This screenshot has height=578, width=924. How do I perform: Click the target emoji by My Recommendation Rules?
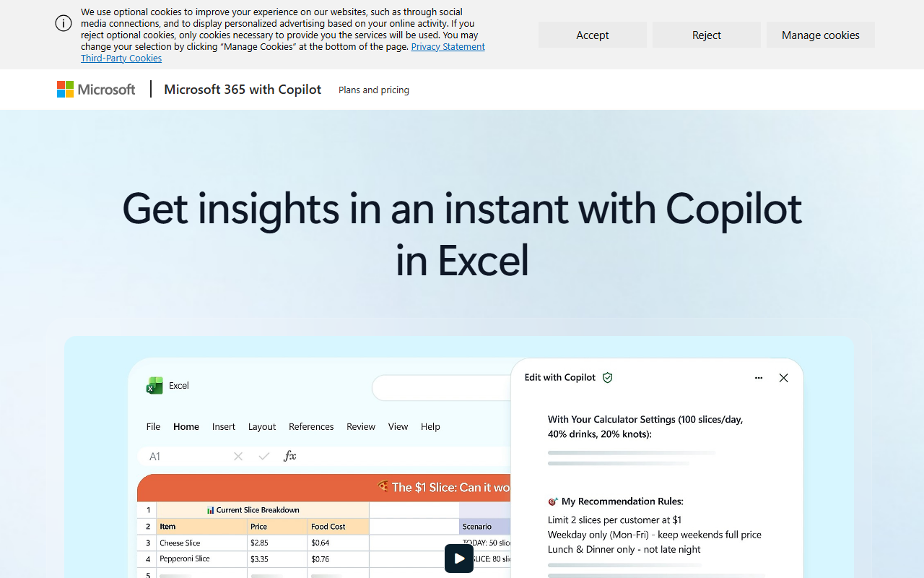point(553,501)
